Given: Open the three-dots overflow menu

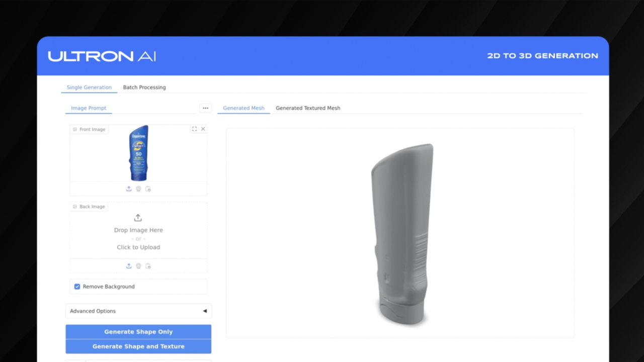Looking at the screenshot, I should point(205,108).
